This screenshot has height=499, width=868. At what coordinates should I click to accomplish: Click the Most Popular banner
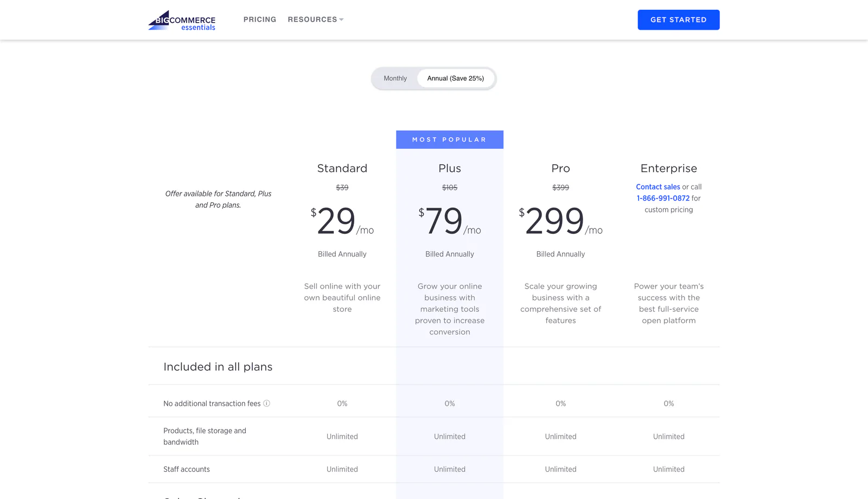(450, 139)
